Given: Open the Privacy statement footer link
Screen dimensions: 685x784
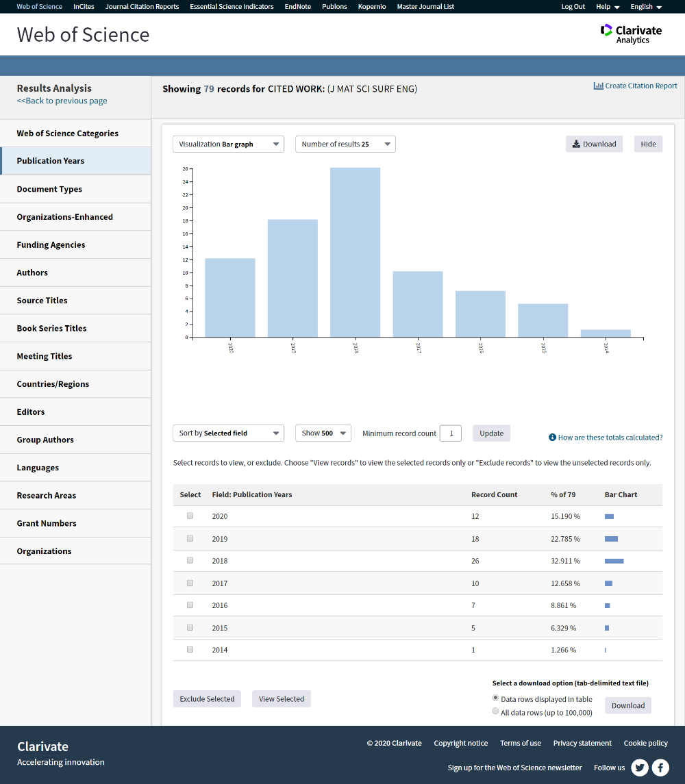Looking at the screenshot, I should pos(582,743).
